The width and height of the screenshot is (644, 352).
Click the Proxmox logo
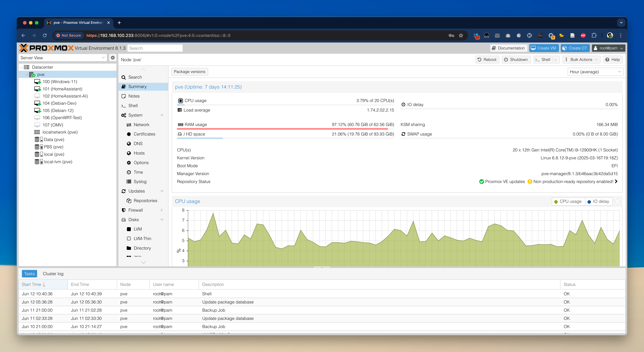point(47,48)
